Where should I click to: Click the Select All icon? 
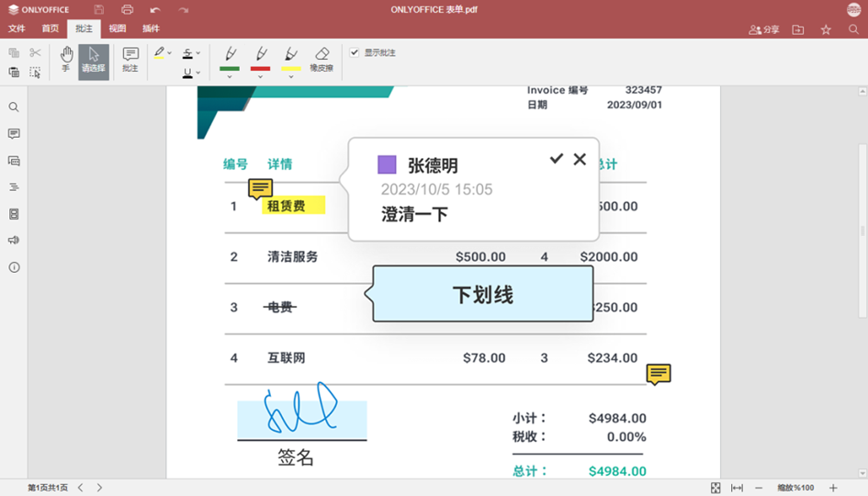pos(36,72)
